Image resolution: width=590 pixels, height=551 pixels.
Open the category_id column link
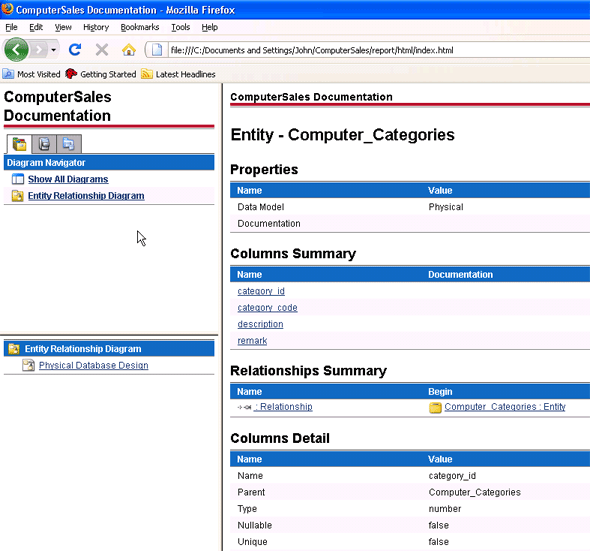tap(261, 291)
